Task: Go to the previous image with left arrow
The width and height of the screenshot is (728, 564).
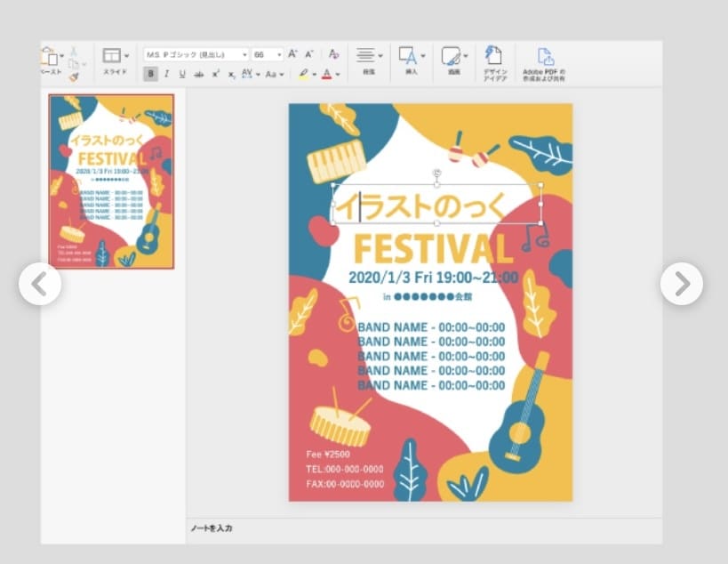Action: click(40, 284)
